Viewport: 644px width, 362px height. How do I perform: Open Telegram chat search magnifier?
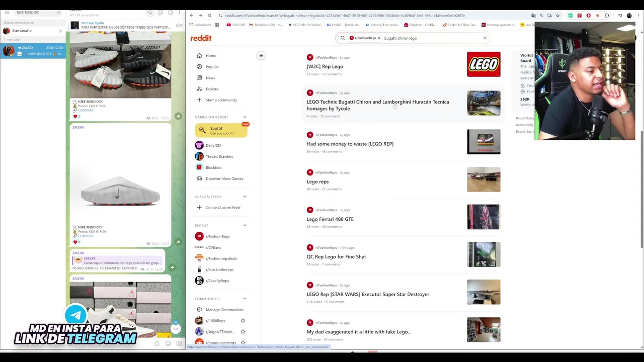coord(150,12)
